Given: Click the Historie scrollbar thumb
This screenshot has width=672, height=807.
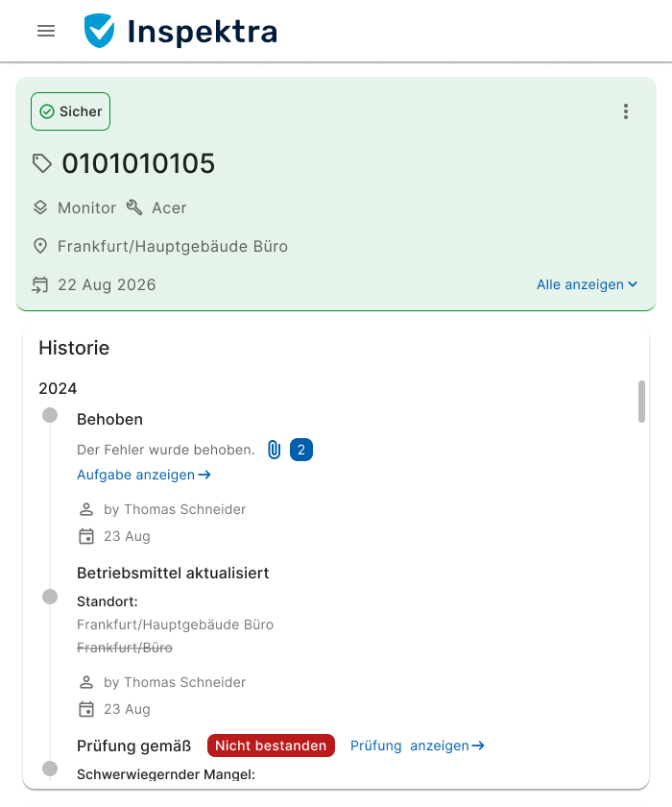Looking at the screenshot, I should pos(641,402).
